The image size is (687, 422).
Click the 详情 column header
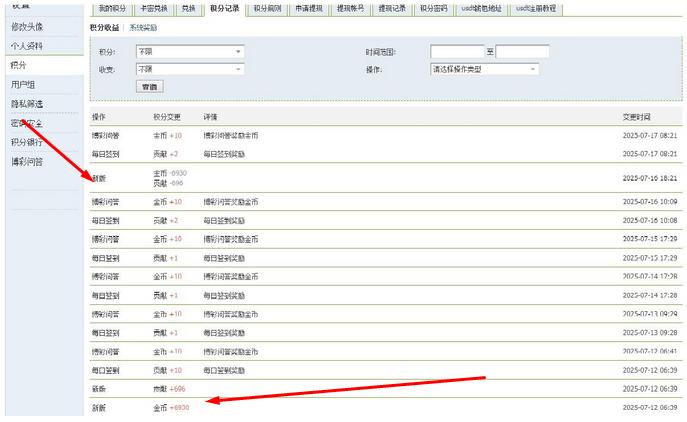[210, 117]
